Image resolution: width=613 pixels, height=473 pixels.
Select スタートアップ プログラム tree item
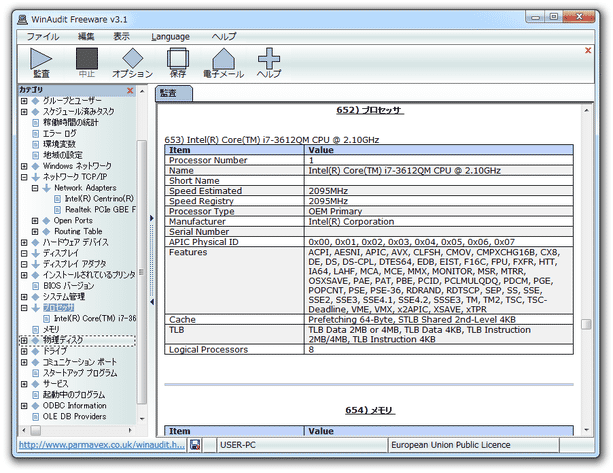(80, 373)
